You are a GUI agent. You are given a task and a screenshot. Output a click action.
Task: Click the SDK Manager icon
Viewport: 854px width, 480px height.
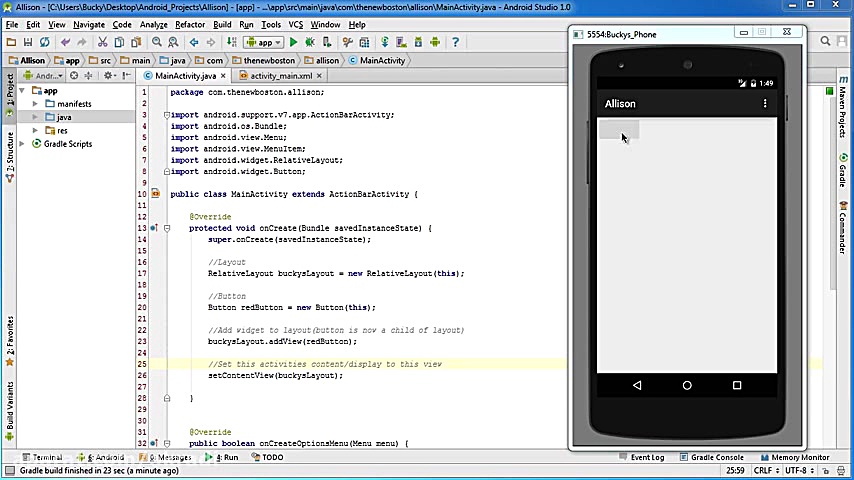(418, 42)
